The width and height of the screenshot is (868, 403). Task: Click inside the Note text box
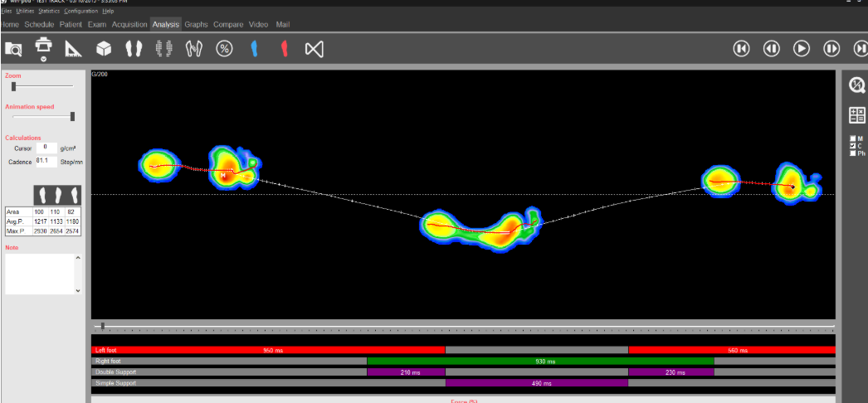click(40, 274)
